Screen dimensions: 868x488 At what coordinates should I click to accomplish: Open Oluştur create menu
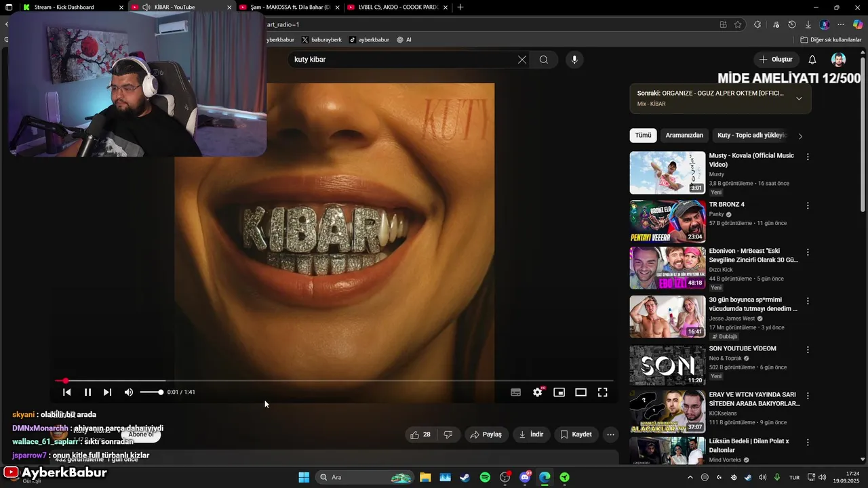pos(776,60)
